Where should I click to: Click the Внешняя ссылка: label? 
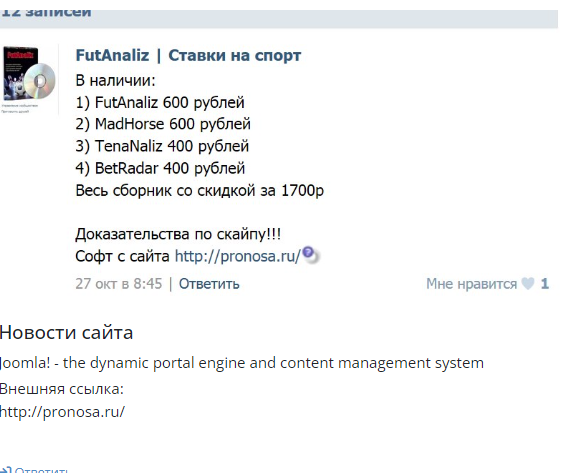(x=62, y=389)
